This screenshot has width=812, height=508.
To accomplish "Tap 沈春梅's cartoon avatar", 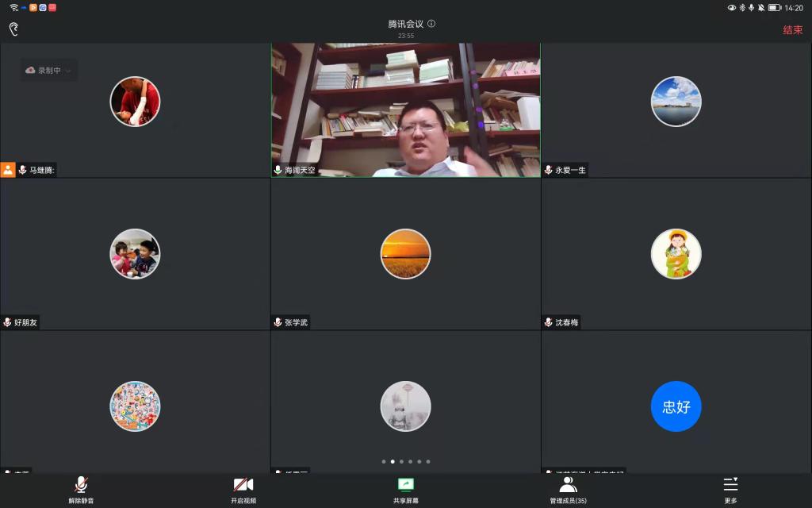I will point(676,254).
